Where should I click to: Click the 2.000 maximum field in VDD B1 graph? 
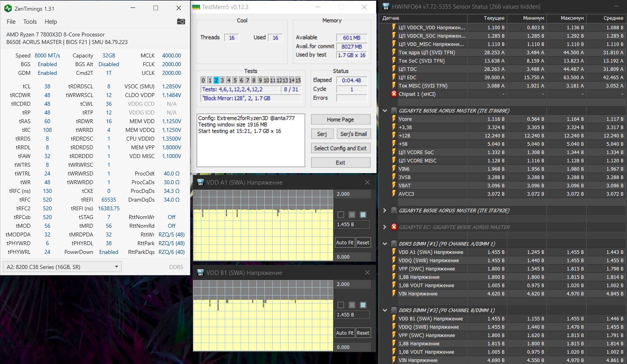click(x=352, y=284)
